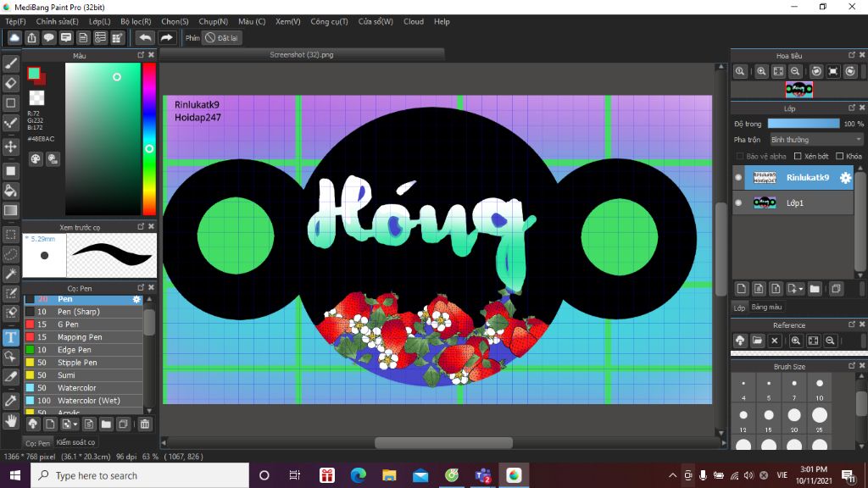Select the Stipple Pen brush

coord(83,363)
